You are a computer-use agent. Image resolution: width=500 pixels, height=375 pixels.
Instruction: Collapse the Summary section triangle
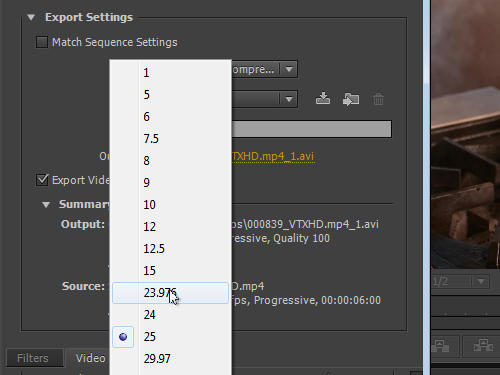point(46,204)
